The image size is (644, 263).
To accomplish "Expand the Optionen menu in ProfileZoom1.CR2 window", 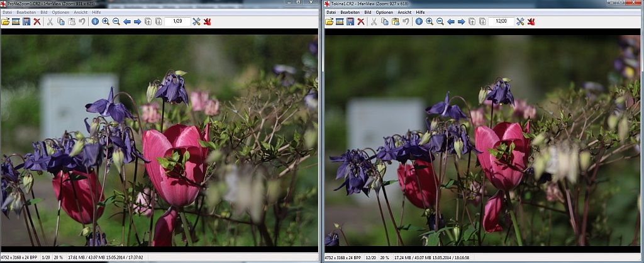I will (61, 12).
